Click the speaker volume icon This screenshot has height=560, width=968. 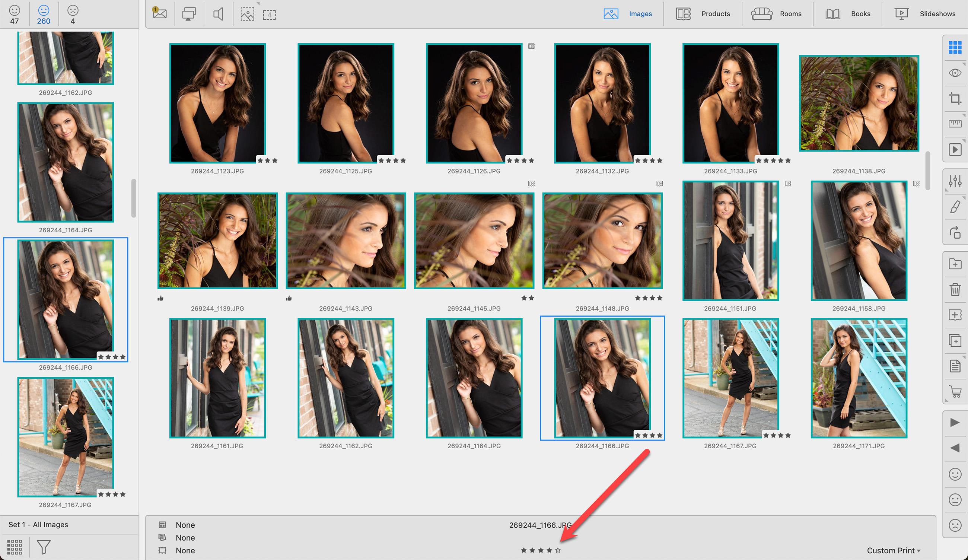pyautogui.click(x=218, y=15)
